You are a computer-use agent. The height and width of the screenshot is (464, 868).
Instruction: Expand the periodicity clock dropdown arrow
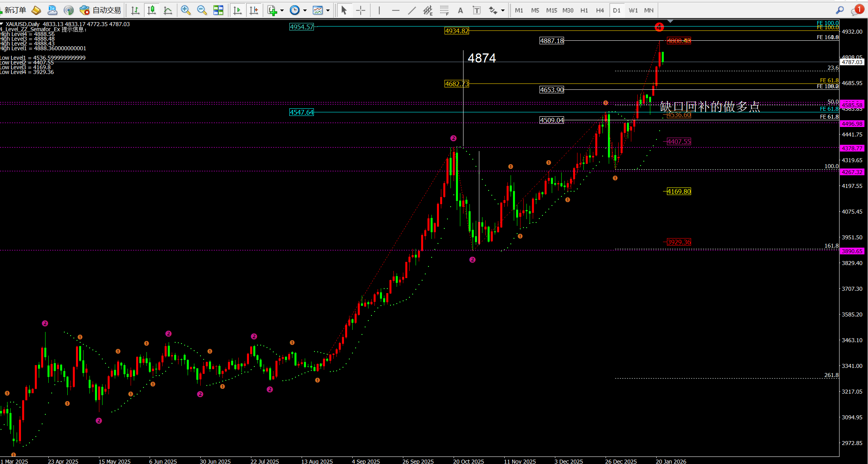coord(305,10)
